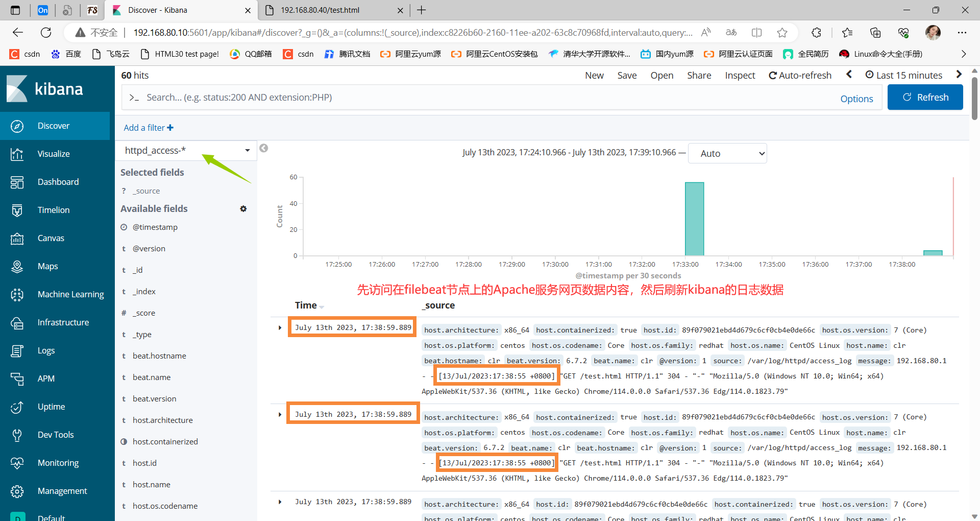Step time range backward arrow

(x=849, y=75)
